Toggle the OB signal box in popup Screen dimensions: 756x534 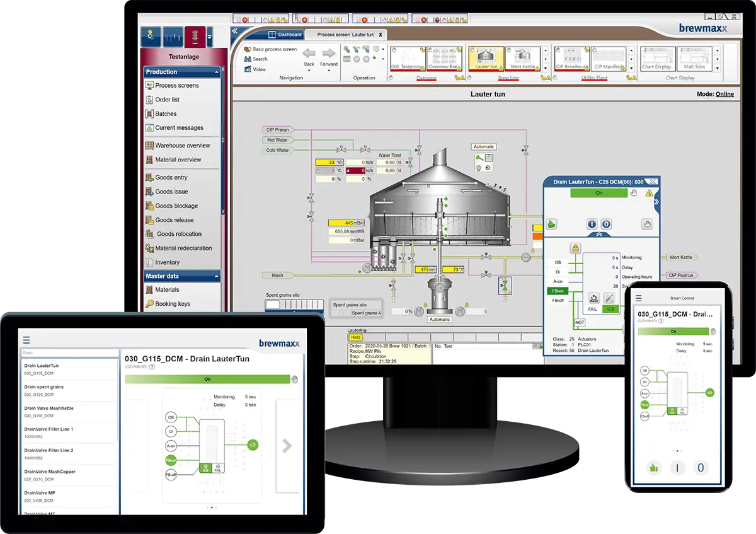coord(558,262)
